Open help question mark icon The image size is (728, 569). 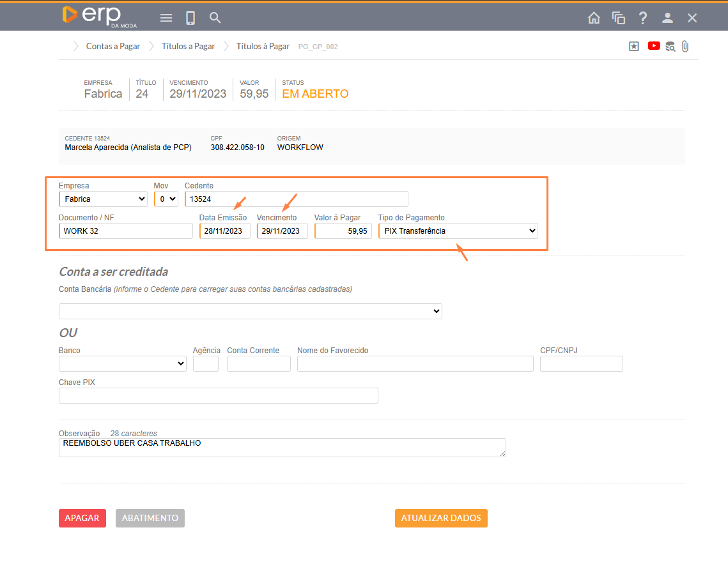click(643, 18)
